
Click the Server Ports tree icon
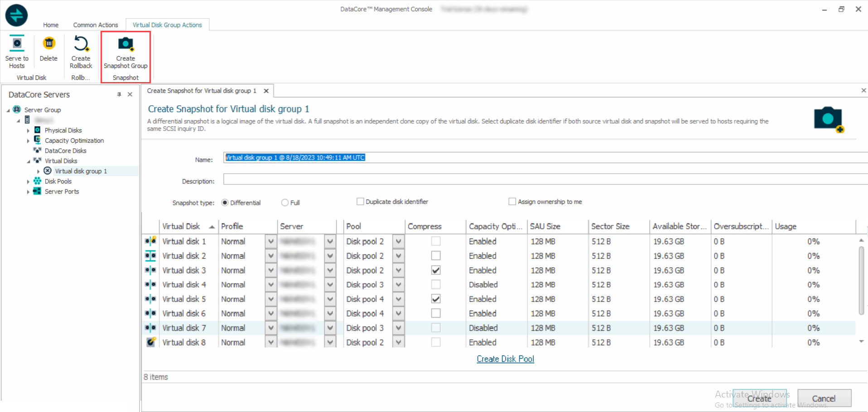(x=38, y=191)
